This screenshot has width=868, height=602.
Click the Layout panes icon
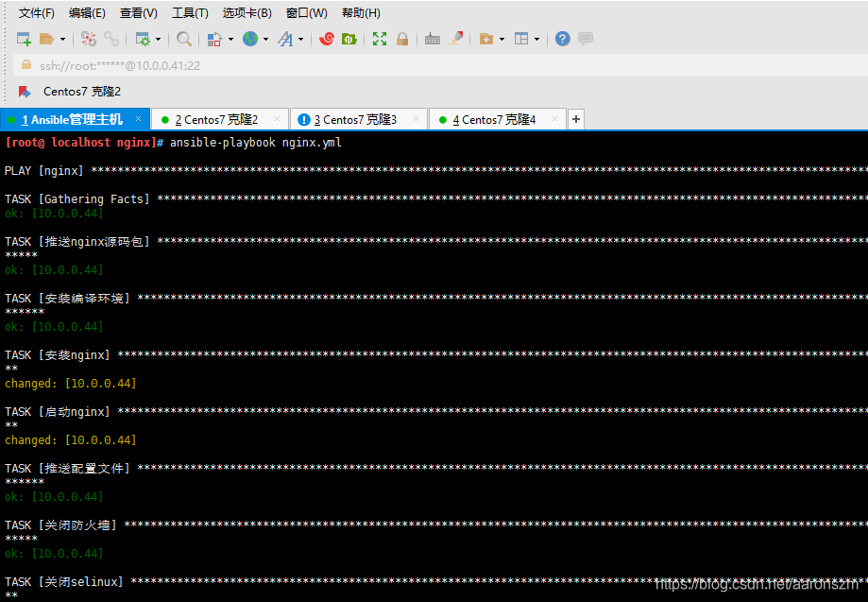tap(521, 39)
